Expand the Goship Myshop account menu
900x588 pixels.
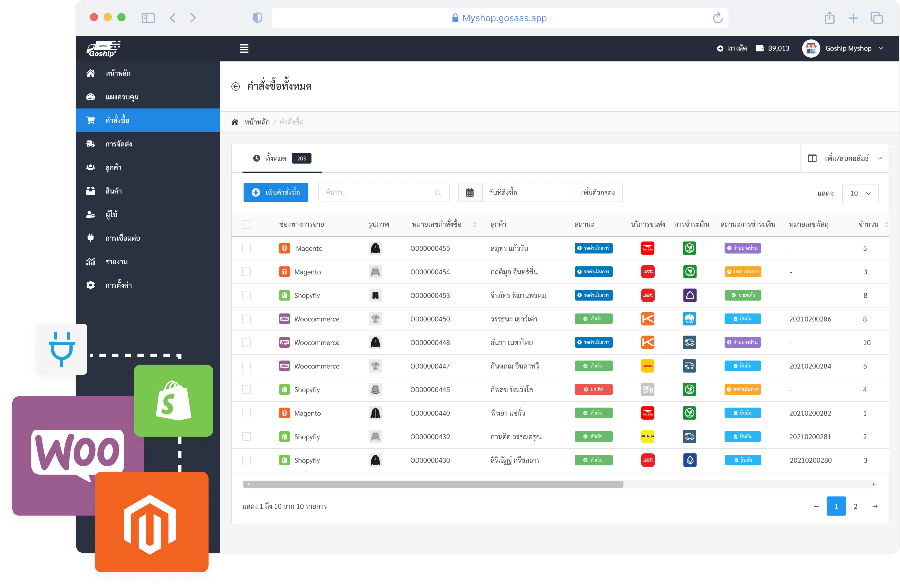point(881,48)
